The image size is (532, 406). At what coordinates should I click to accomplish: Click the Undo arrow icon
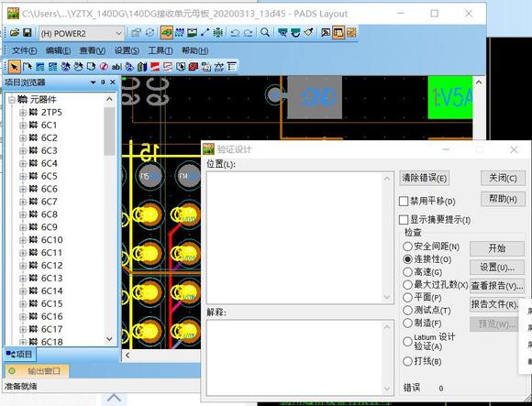point(235,33)
